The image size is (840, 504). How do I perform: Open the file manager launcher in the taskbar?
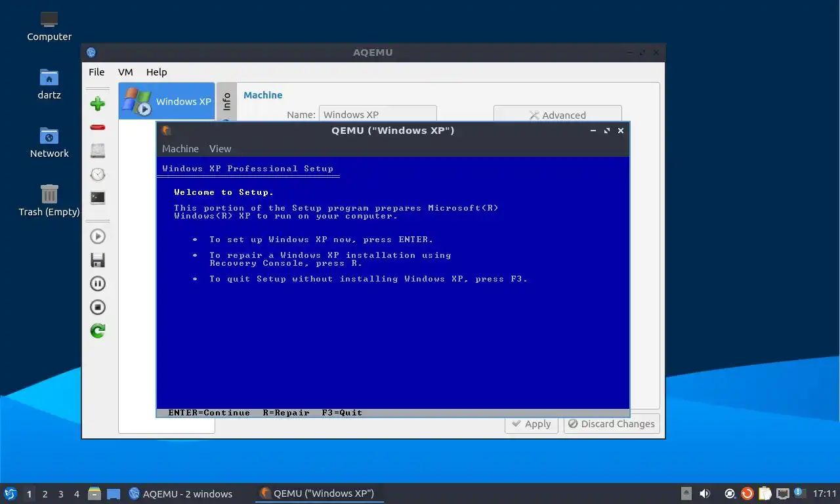tap(94, 493)
